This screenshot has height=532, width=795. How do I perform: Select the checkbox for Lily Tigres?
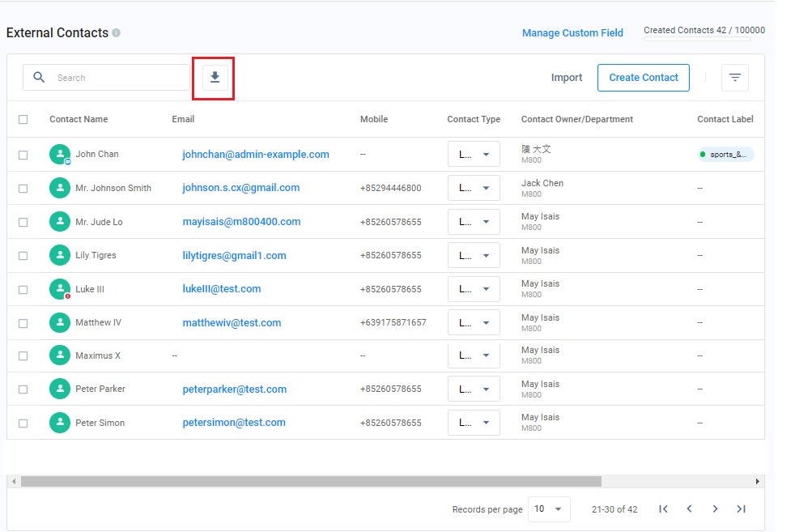(23, 256)
